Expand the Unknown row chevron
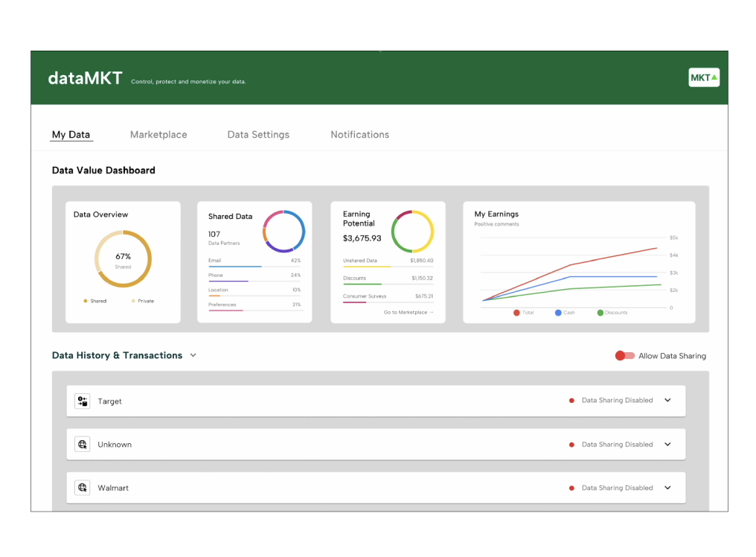 667,445
